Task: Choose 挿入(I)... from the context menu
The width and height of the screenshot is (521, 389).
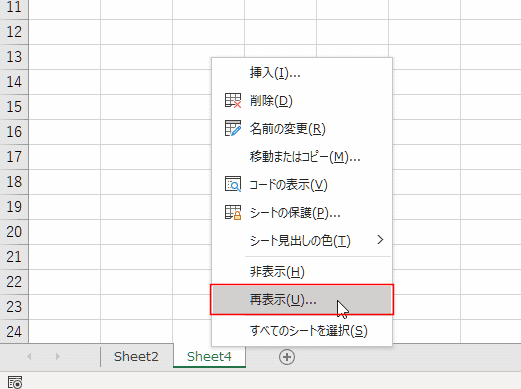Action: coord(302,72)
